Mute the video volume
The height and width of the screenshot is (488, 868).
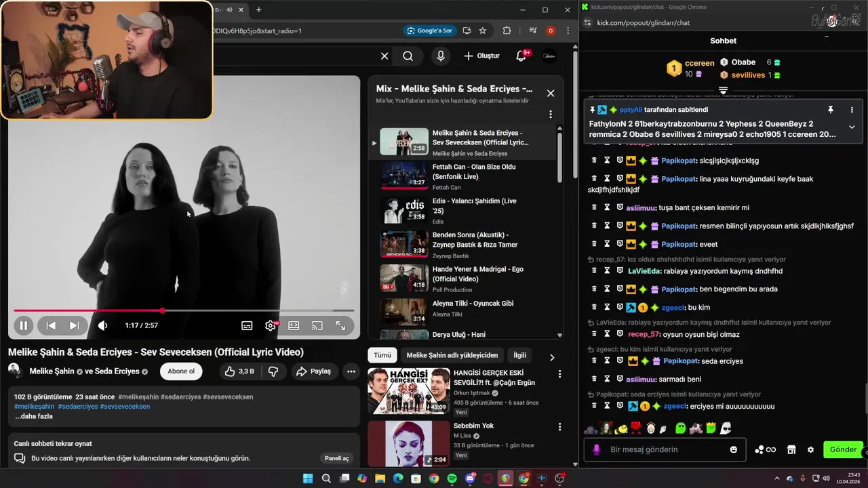(102, 325)
